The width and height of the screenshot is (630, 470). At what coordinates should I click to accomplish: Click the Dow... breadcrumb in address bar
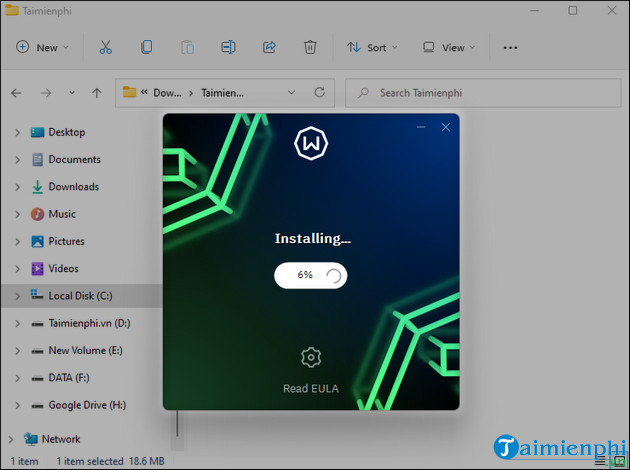pyautogui.click(x=167, y=93)
